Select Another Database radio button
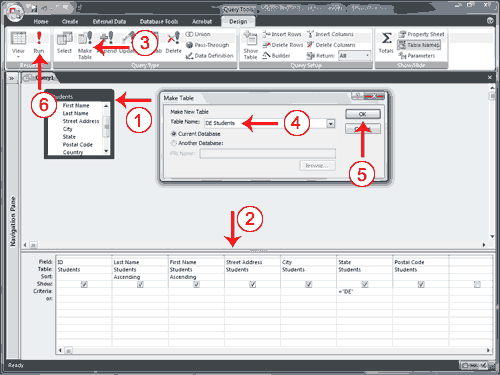Image resolution: width=500 pixels, height=375 pixels. click(174, 143)
